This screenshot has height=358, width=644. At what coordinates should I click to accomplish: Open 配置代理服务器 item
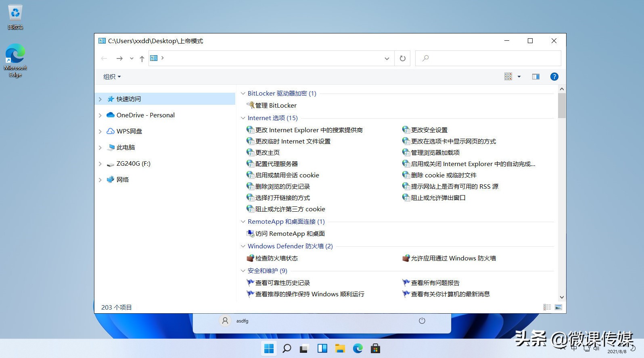click(272, 164)
